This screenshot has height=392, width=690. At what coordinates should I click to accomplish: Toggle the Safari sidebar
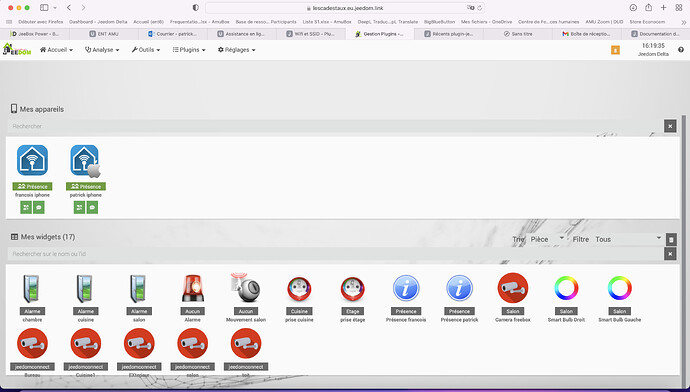[44, 7]
